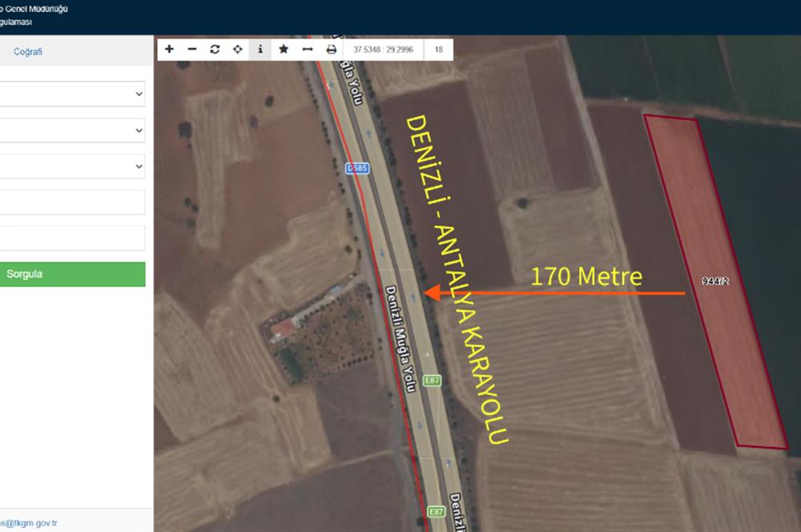This screenshot has height=532, width=801.
Task: Zoom in with the plus icon
Action: point(169,50)
